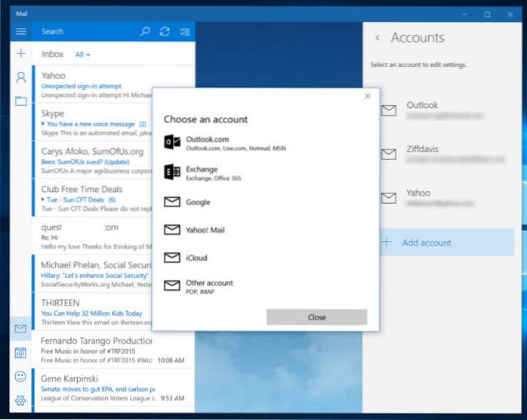The width and height of the screenshot is (527, 420).
Task: Show folders using folder icon
Action: tap(20, 100)
